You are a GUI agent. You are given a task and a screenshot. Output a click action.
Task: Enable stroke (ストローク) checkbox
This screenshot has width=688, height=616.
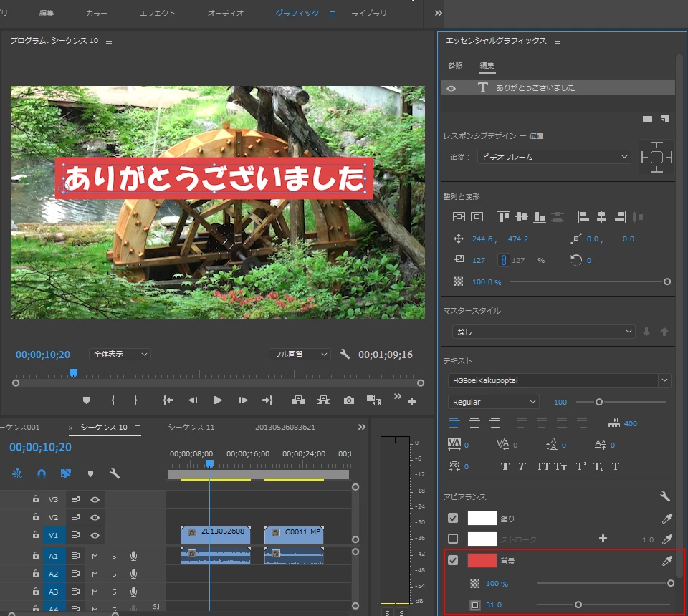pos(453,539)
